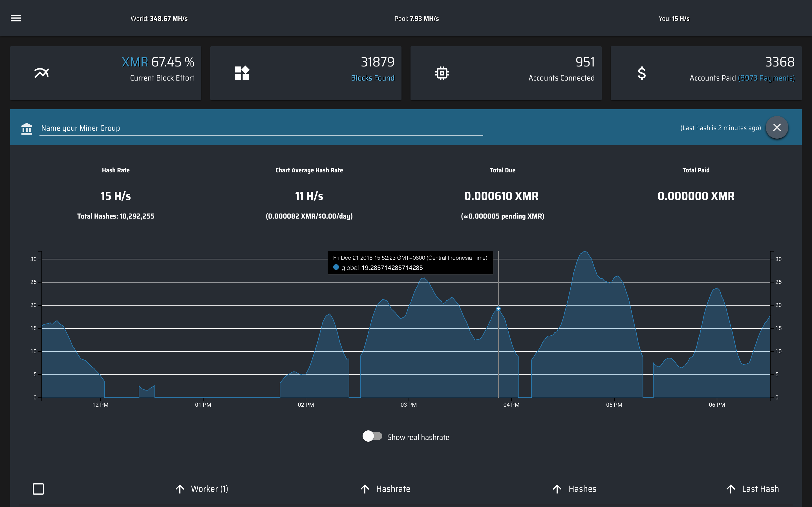Click the XMR coin label link
Viewport: 812px width, 507px height.
coord(134,62)
